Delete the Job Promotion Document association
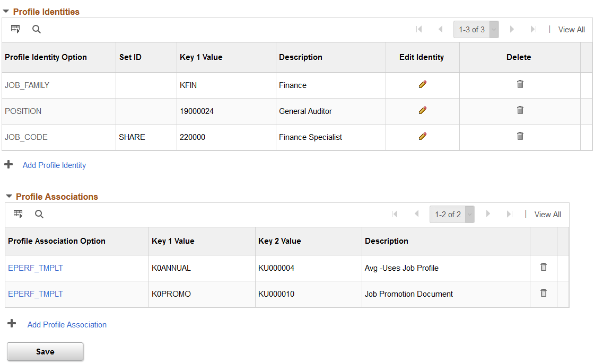 (x=544, y=293)
